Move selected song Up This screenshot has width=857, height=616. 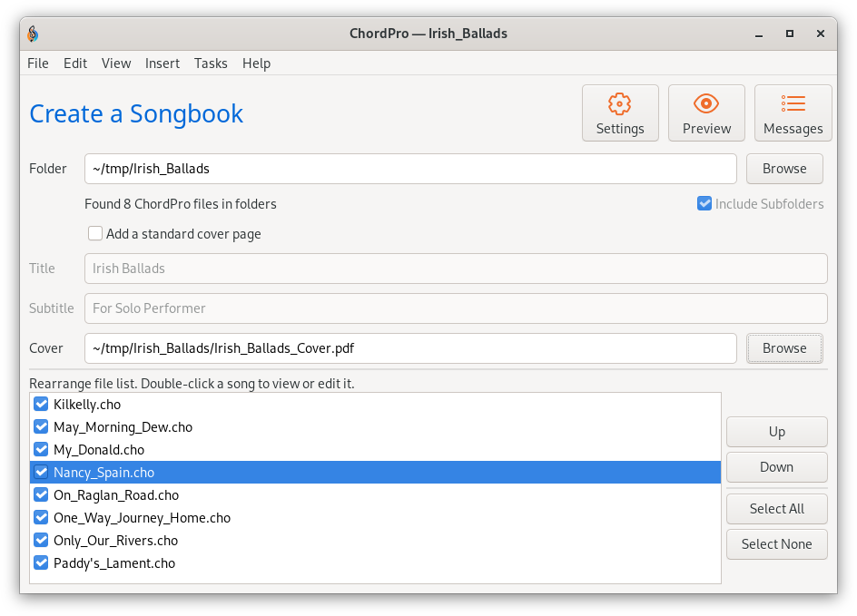[777, 432]
